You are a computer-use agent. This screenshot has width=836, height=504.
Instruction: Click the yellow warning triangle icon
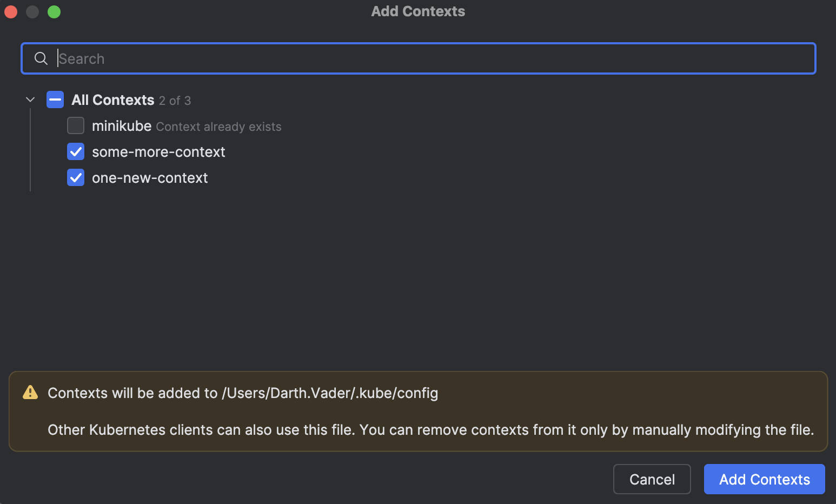[x=30, y=393]
